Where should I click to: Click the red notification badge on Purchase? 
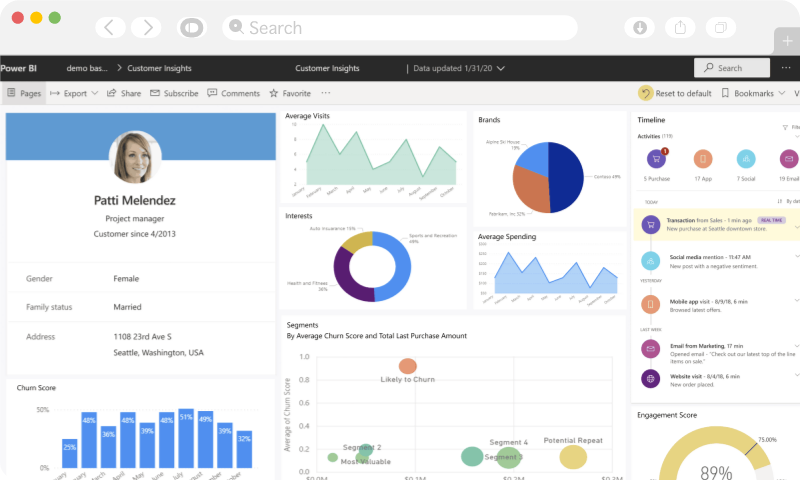point(665,151)
